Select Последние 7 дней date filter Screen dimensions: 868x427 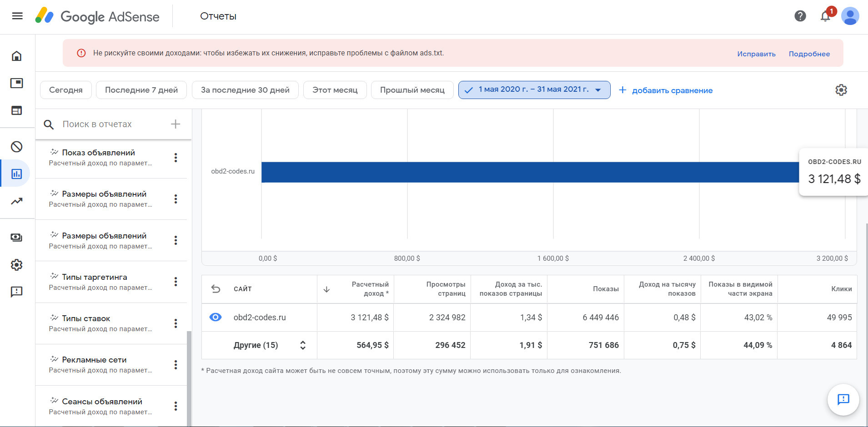[141, 90]
